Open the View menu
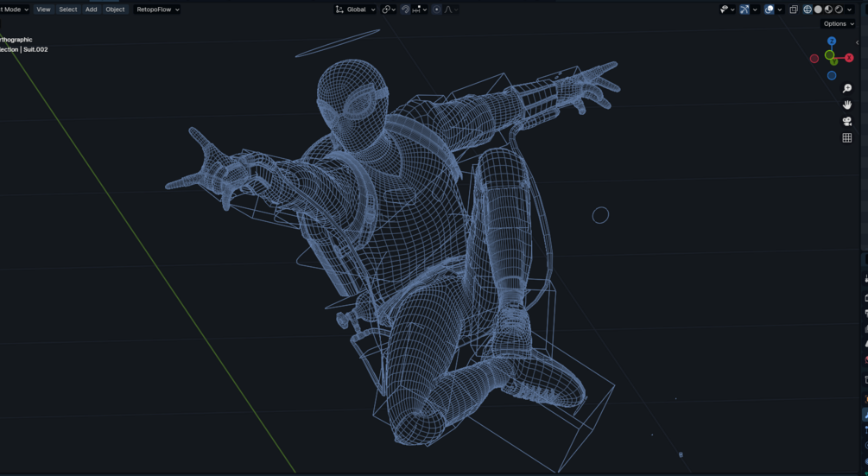This screenshot has height=476, width=868. click(43, 10)
